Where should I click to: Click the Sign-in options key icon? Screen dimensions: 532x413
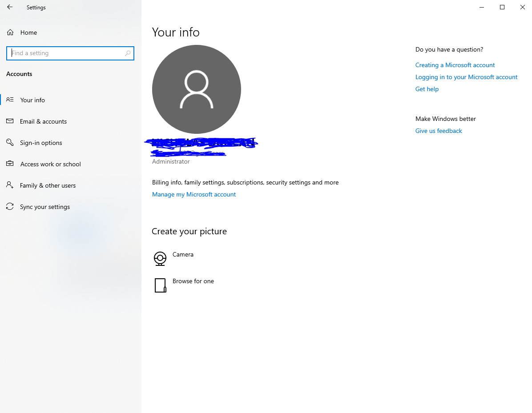point(10,143)
